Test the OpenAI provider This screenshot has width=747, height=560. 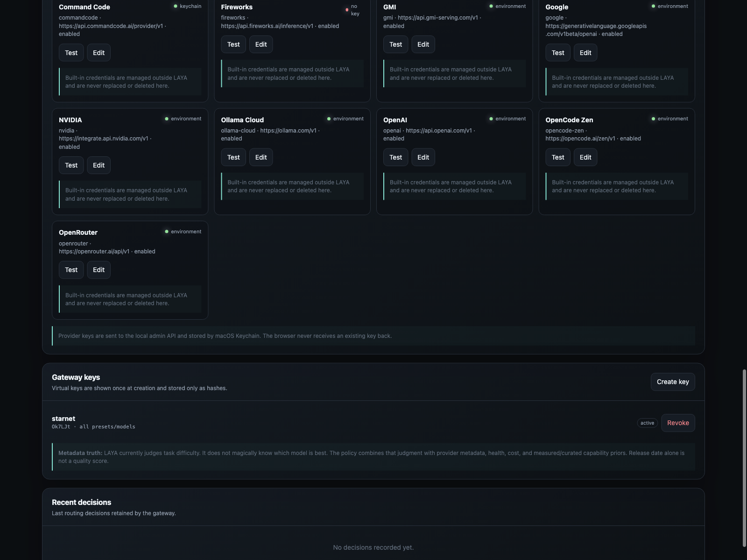tap(395, 157)
